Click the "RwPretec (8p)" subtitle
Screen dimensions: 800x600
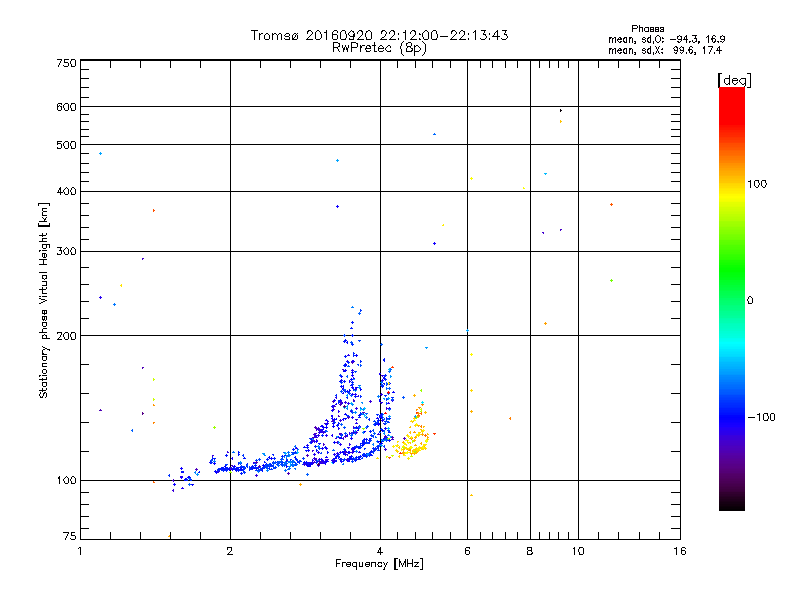[379, 48]
